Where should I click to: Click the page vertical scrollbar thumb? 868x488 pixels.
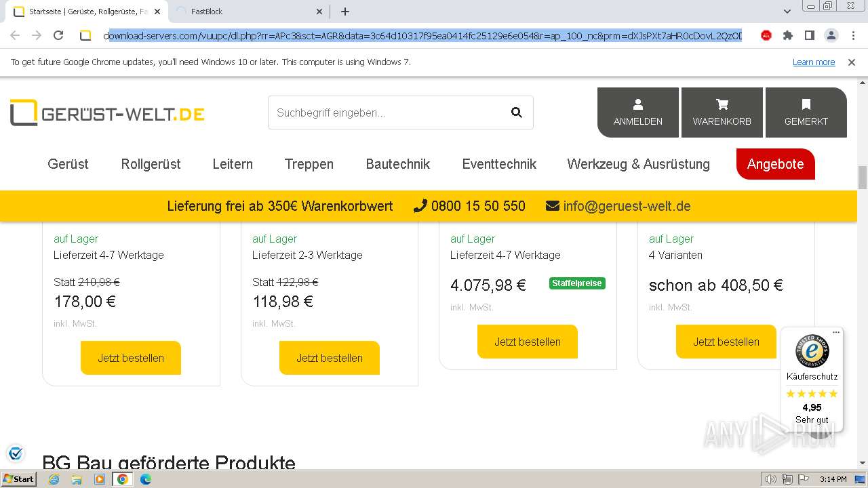point(863,178)
